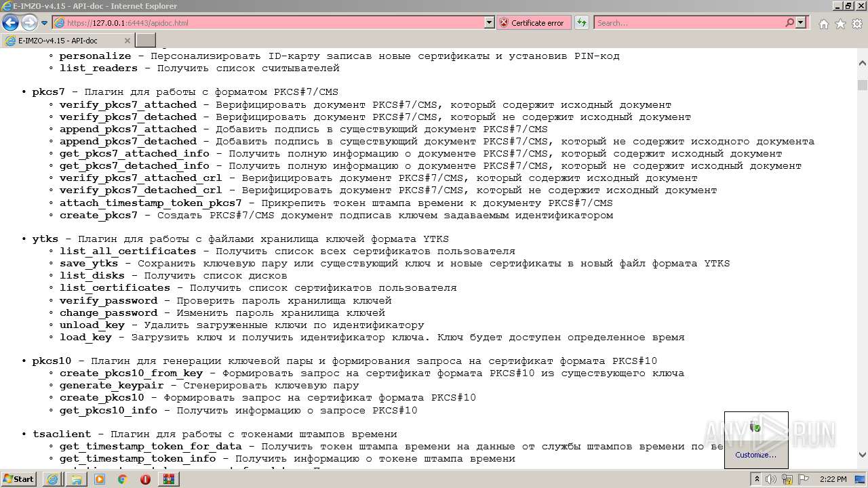Click the create_pkcs7 method name
The image size is (868, 488).
98,215
